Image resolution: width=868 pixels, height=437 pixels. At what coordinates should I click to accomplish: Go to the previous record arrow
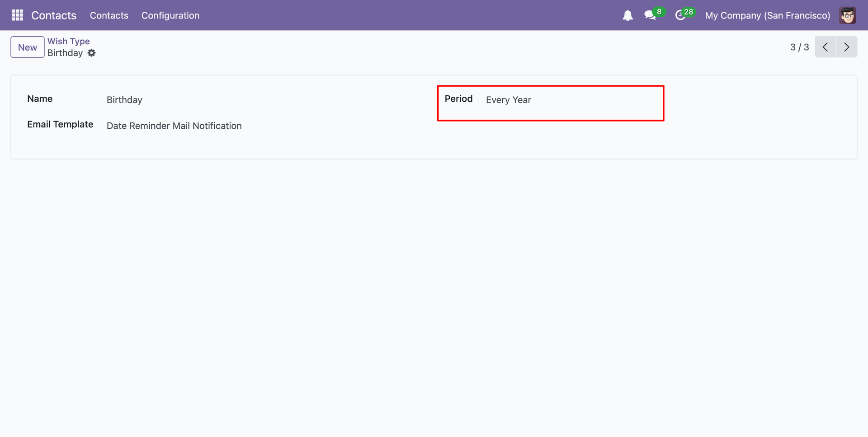825,47
